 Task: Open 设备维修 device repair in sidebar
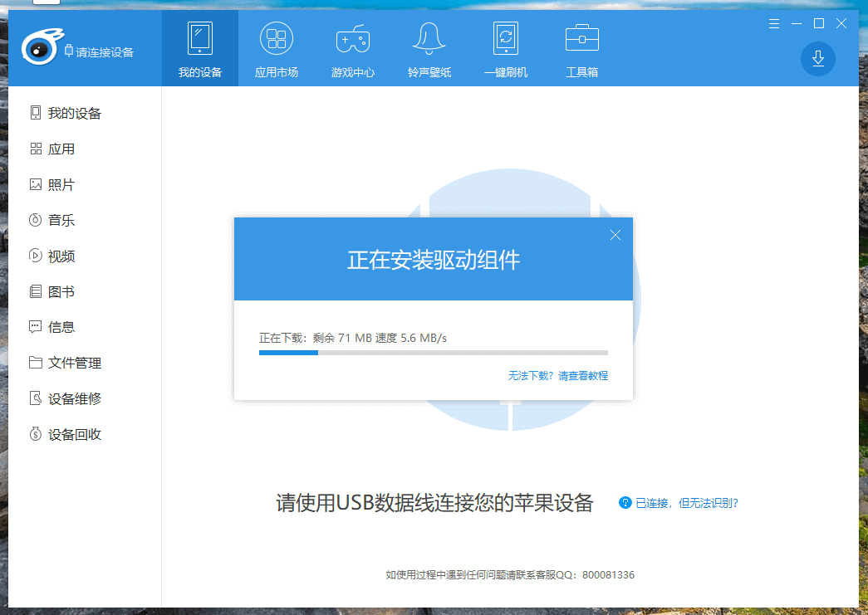pyautogui.click(x=74, y=399)
